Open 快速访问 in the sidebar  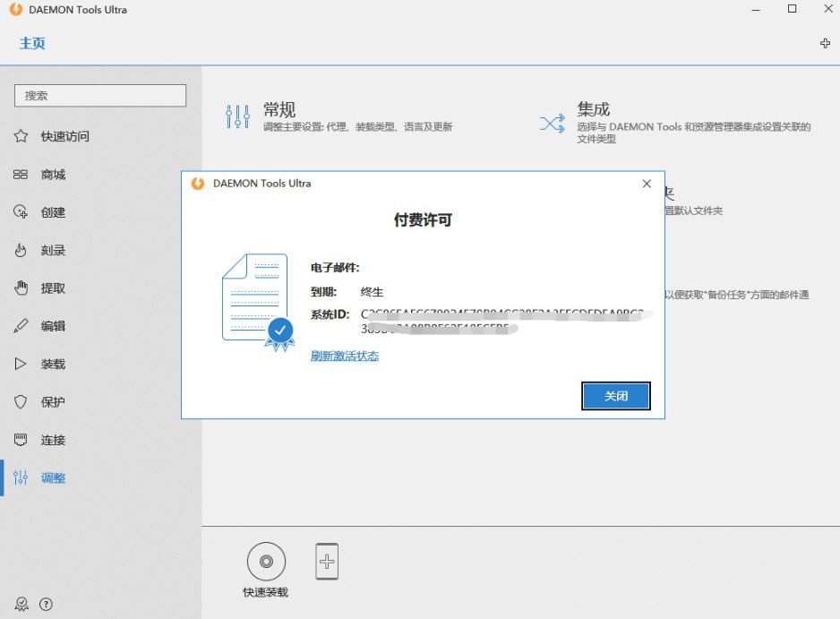tap(64, 136)
